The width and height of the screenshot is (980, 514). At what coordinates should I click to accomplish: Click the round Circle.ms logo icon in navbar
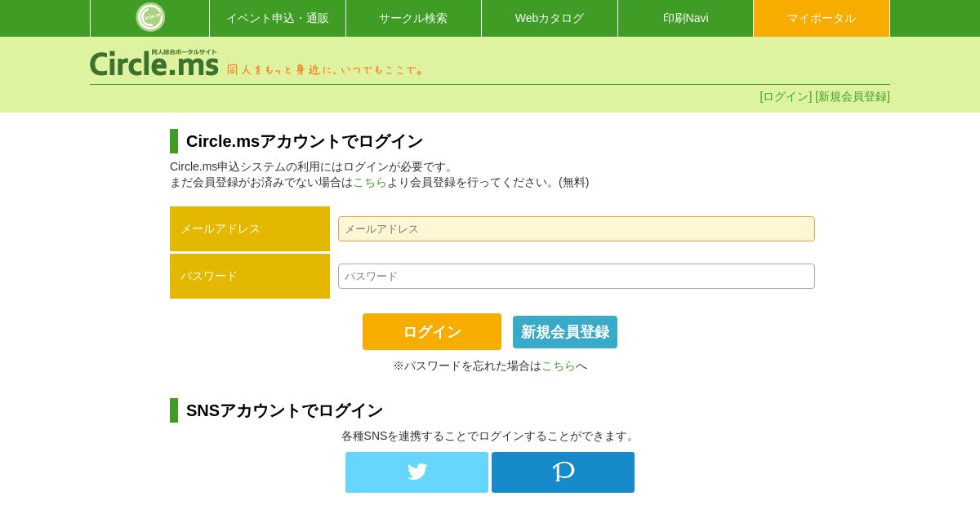(150, 17)
